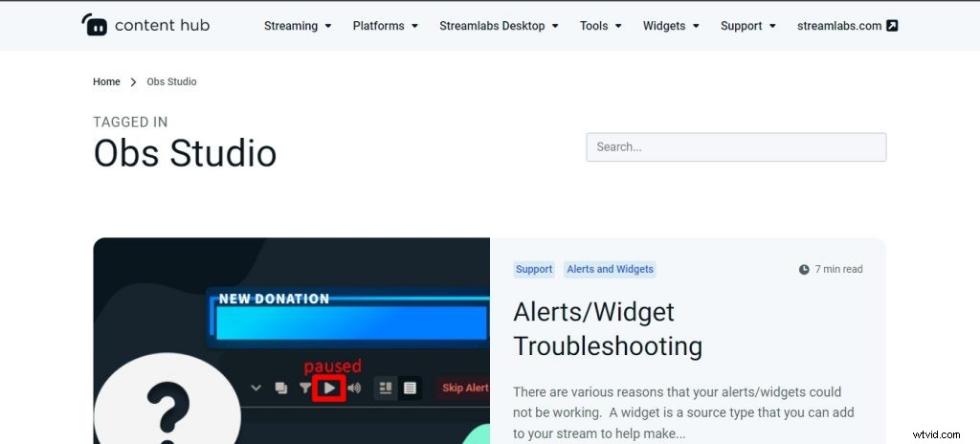Open the Alerts/Widget Troubleshooting article title

tap(608, 329)
